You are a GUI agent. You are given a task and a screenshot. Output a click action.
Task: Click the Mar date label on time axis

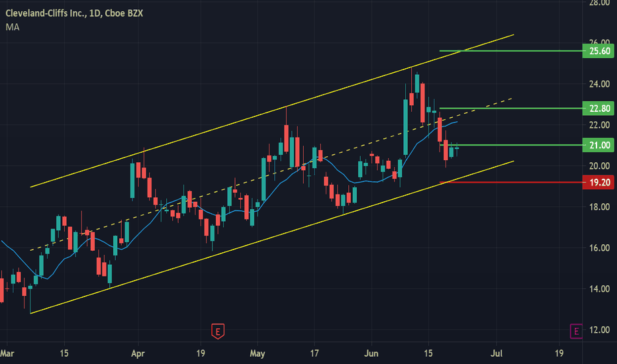(x=7, y=353)
